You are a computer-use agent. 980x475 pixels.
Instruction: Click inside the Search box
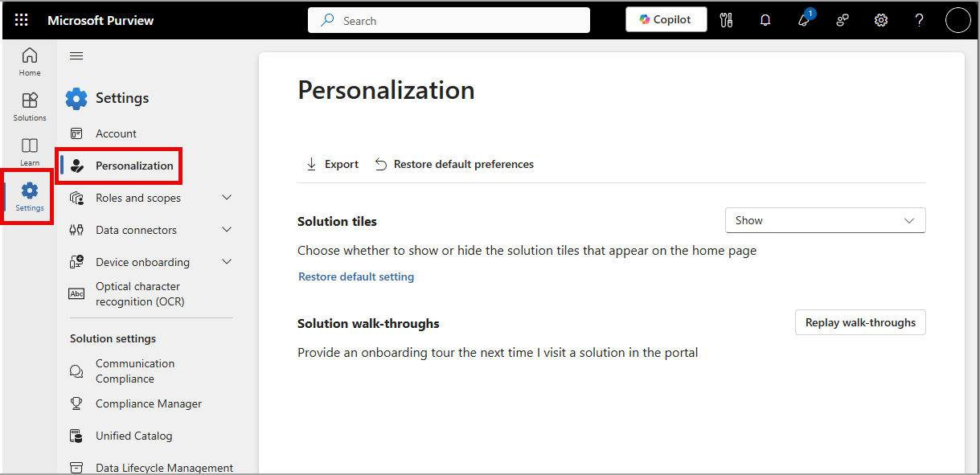(449, 21)
